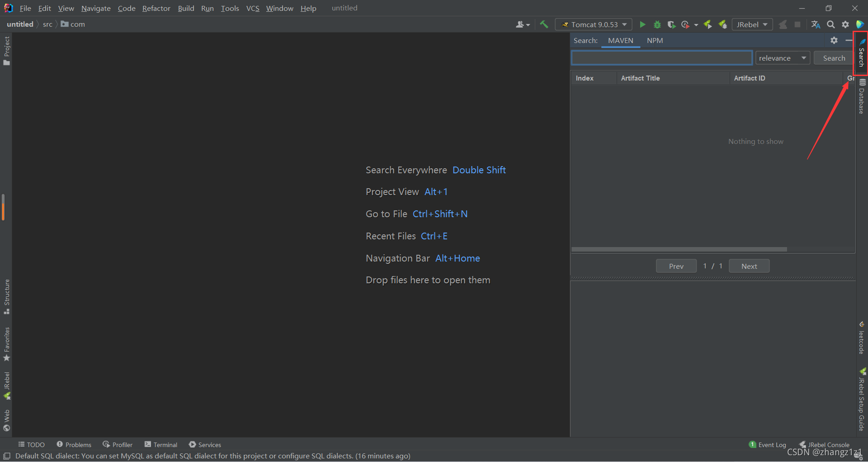868x462 pixels.
Task: Open the Tomcat 9.0.53 run configuration dropdown
Action: pyautogui.click(x=594, y=24)
